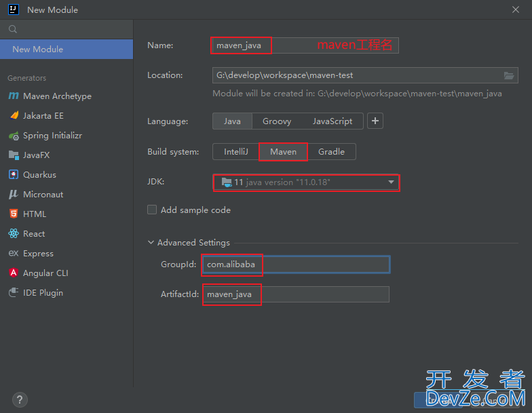
Task: Enable Add sample code checkbox
Action: (x=152, y=210)
